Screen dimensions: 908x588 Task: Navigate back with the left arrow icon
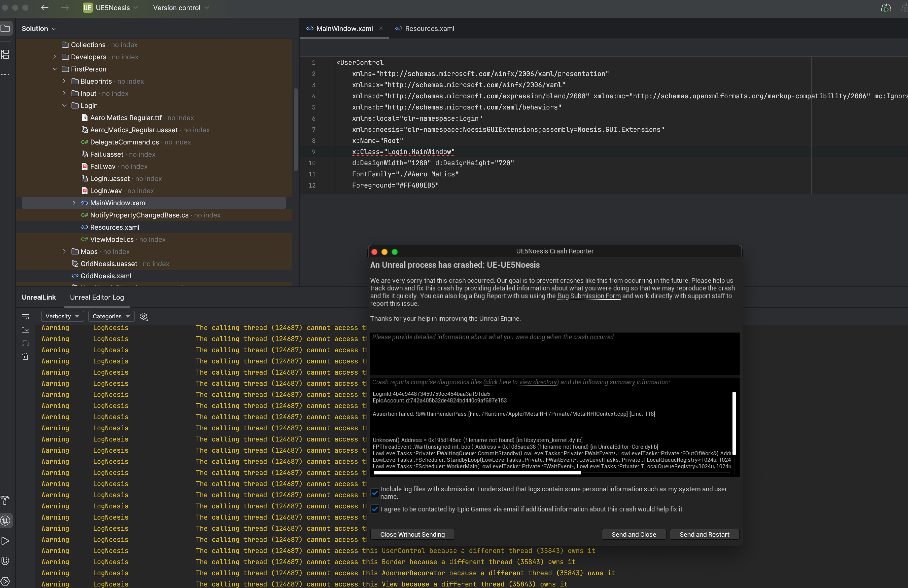pyautogui.click(x=45, y=8)
